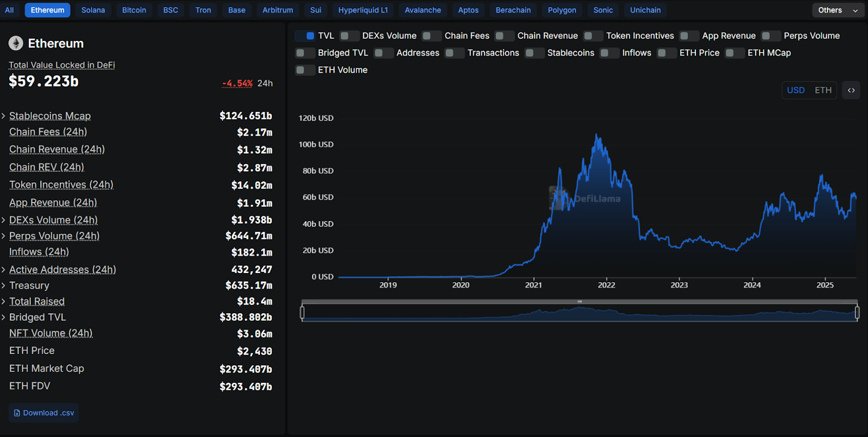Click the -4.54% 24h change value
This screenshot has height=437, width=868.
pos(238,84)
